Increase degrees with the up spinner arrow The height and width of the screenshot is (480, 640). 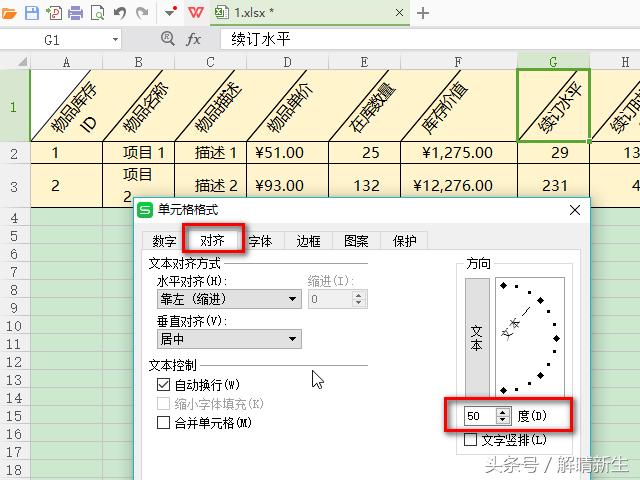(x=503, y=412)
